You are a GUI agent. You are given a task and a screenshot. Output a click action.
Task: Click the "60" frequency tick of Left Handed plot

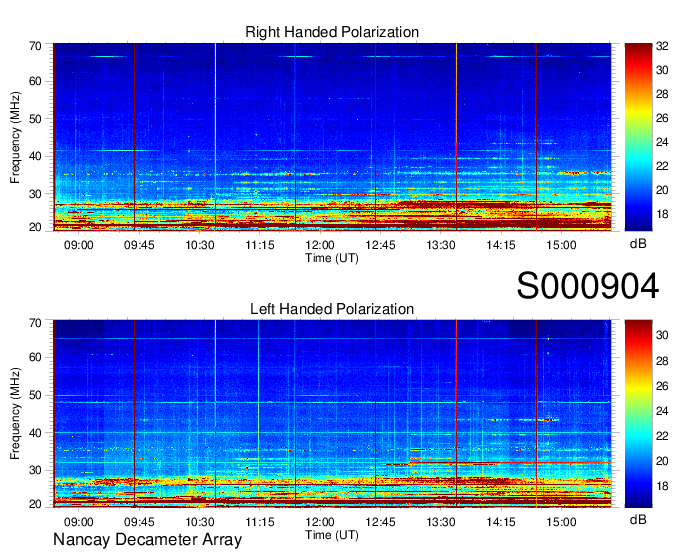pyautogui.click(x=35, y=357)
